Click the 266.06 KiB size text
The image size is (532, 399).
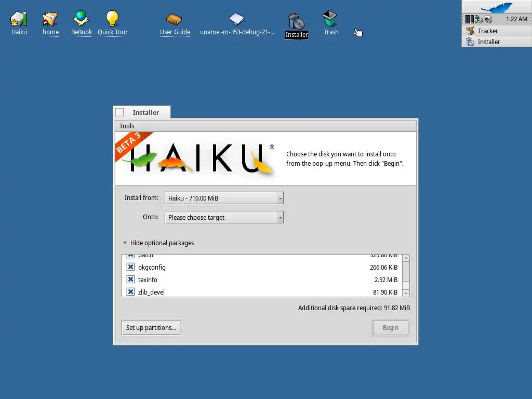383,268
